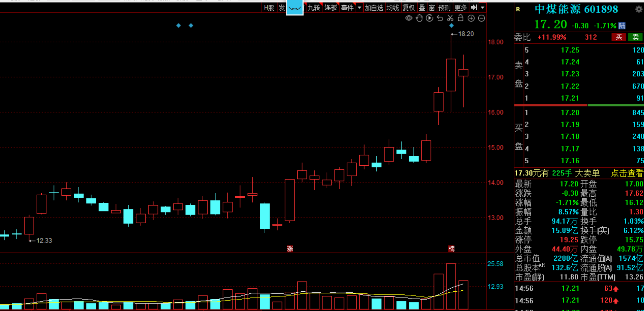Select the scissors cut tool
This screenshot has height=311, width=644.
pos(450,18)
